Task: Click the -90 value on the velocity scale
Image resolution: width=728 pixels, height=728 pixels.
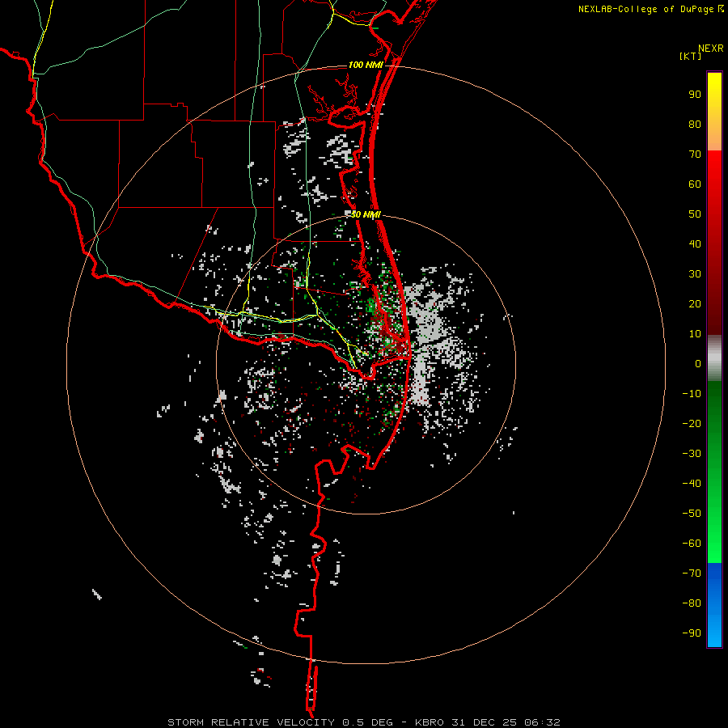Action: (x=692, y=633)
